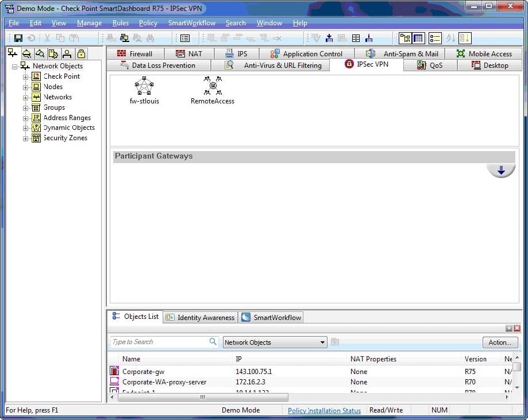This screenshot has height=420, width=528.
Task: Open the Servers and OPSEC tab icon
Action: click(x=53, y=53)
